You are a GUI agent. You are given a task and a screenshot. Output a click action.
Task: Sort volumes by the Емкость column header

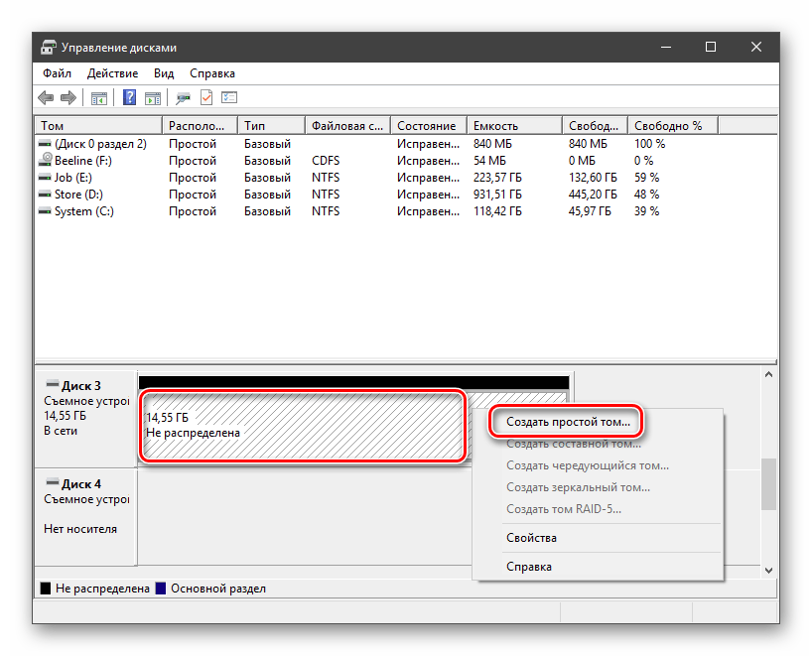tap(514, 126)
